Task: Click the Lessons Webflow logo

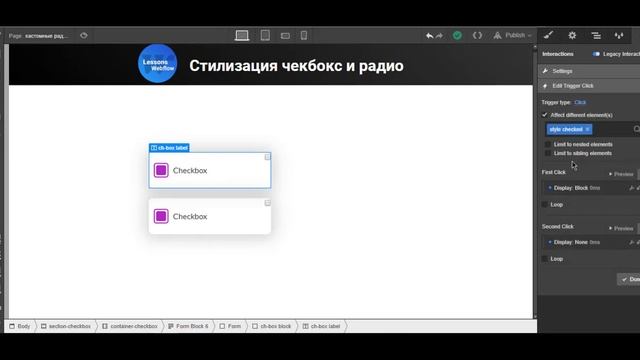Action: [x=158, y=64]
